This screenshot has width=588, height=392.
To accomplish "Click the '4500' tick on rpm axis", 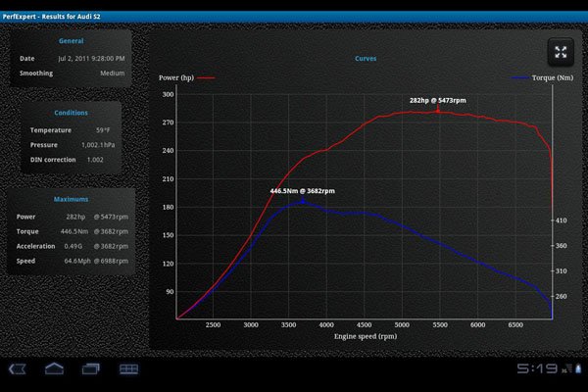I will (365, 324).
